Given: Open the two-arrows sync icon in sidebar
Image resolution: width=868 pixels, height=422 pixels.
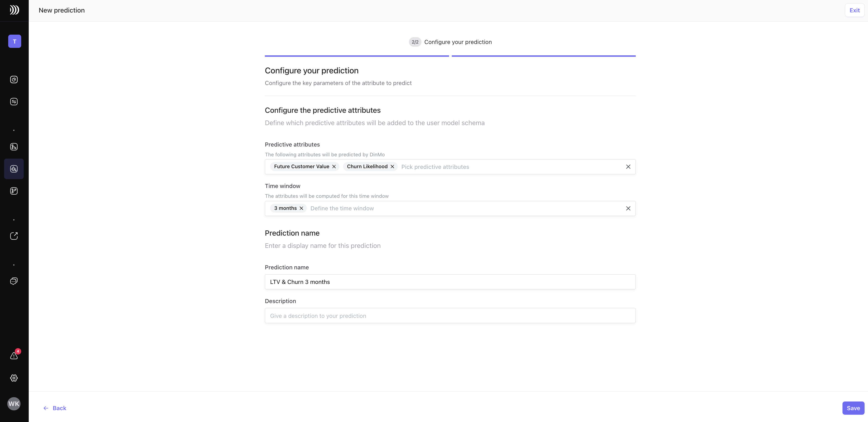Looking at the screenshot, I should (x=14, y=102).
